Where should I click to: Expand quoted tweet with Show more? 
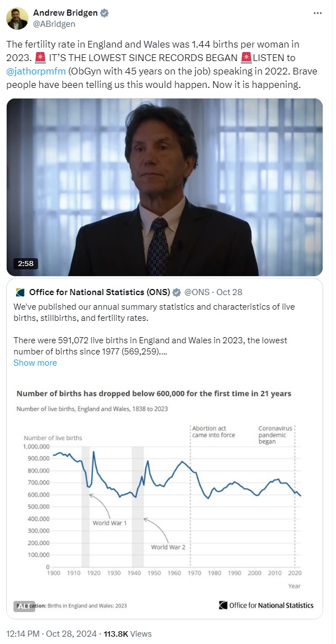tap(35, 363)
